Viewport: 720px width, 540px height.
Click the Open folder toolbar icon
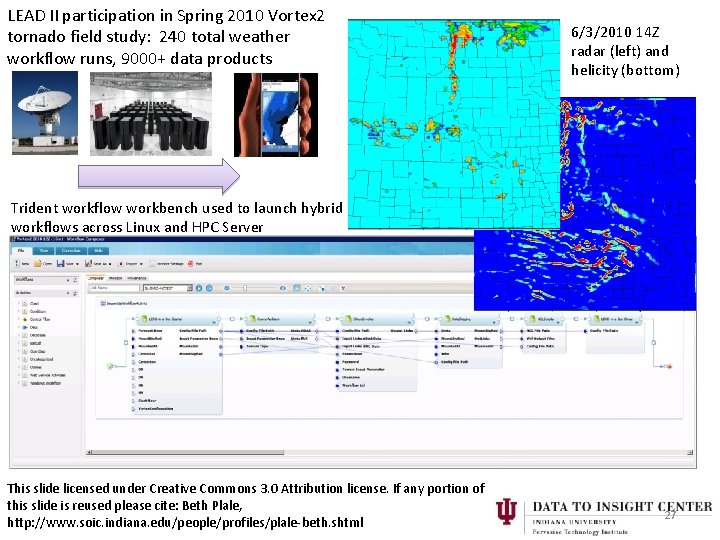[x=38, y=264]
